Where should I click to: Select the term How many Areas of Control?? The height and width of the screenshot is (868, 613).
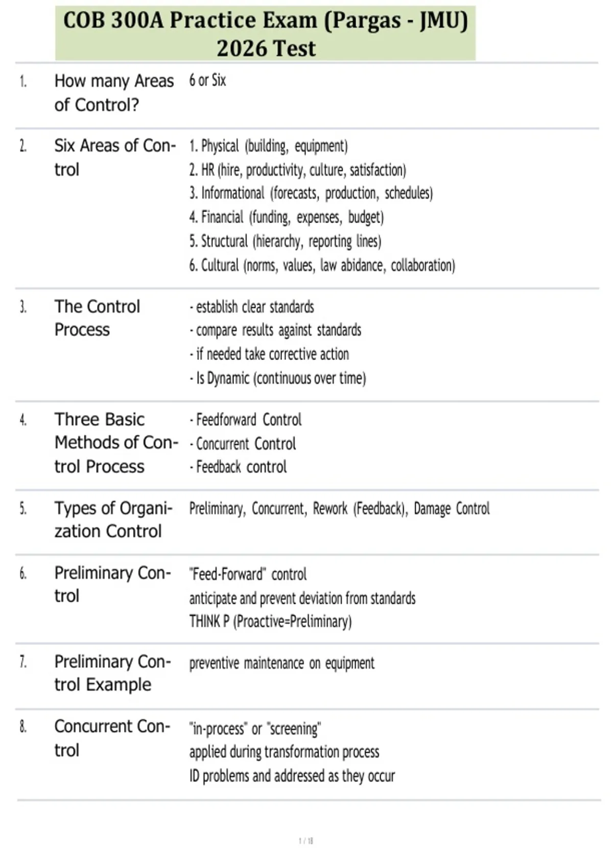click(x=114, y=93)
